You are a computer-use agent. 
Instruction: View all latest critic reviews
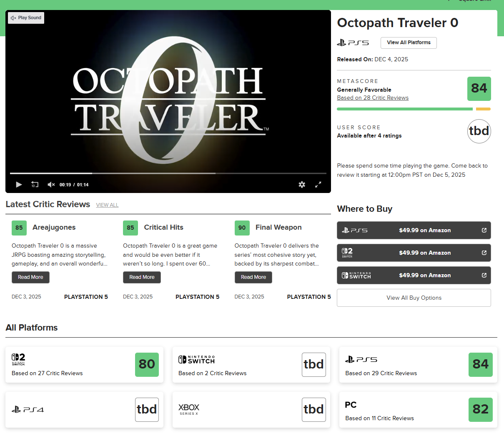[107, 205]
